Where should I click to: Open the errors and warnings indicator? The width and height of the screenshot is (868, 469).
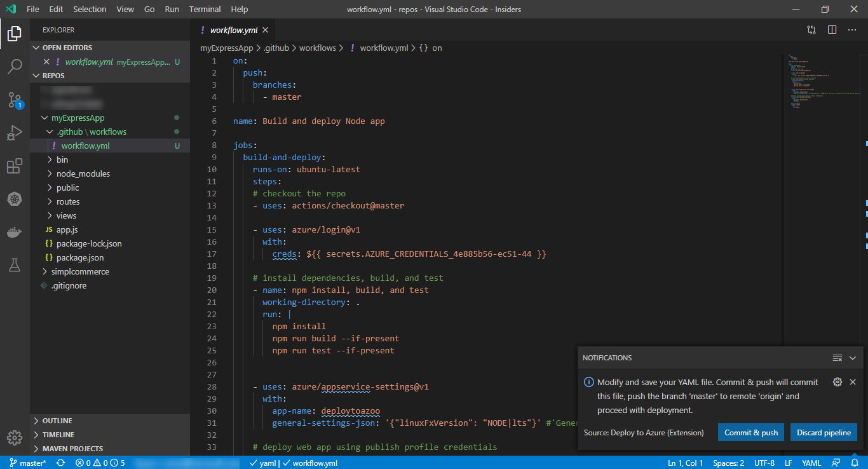(x=100, y=463)
